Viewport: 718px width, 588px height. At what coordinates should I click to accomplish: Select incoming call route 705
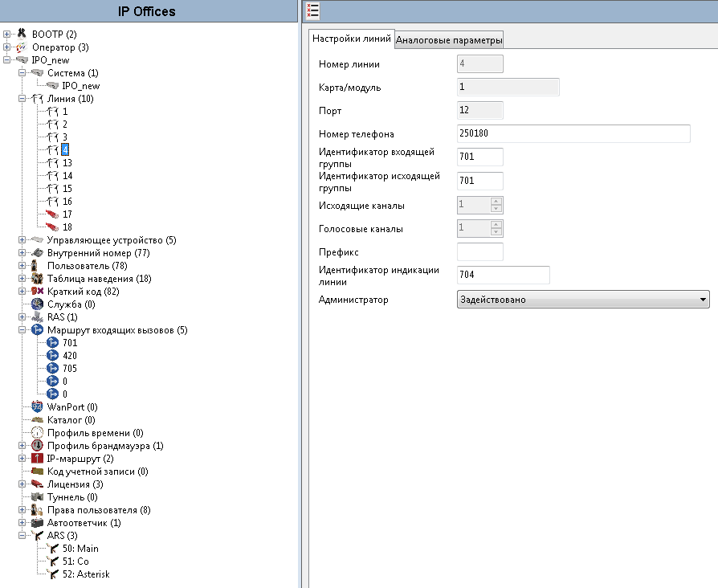coord(70,368)
